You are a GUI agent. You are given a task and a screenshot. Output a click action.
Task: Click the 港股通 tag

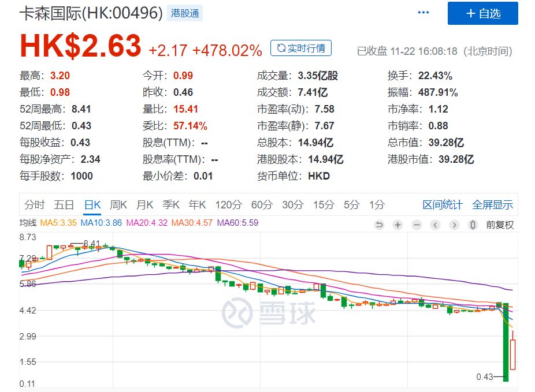click(x=184, y=13)
